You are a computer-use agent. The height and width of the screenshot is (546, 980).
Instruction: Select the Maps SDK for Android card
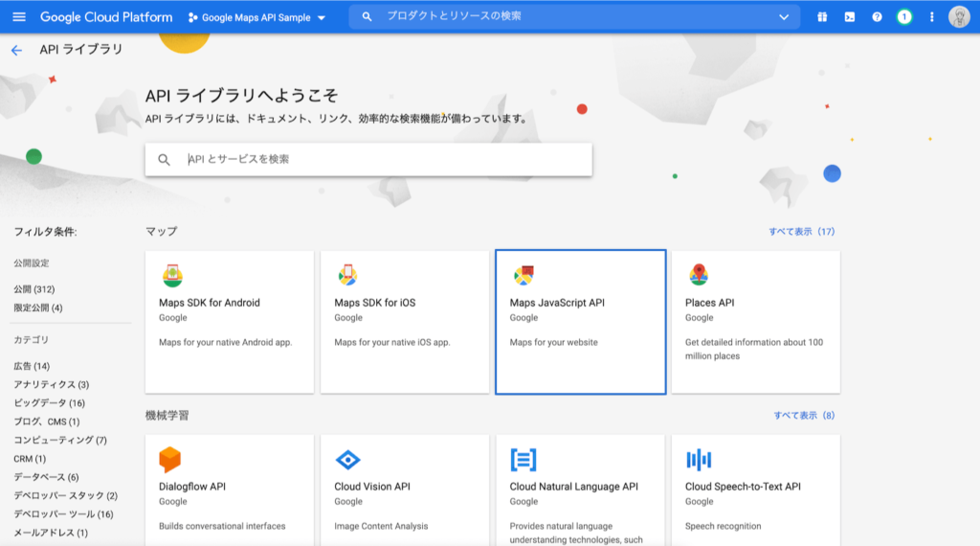point(230,322)
